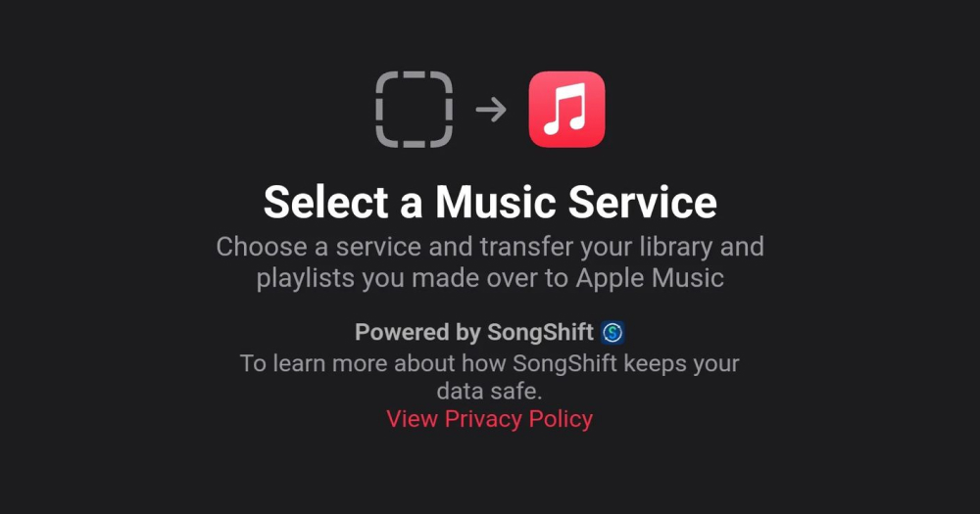Tap the data safe. sentence ending
The height and width of the screenshot is (514, 980).
[489, 391]
